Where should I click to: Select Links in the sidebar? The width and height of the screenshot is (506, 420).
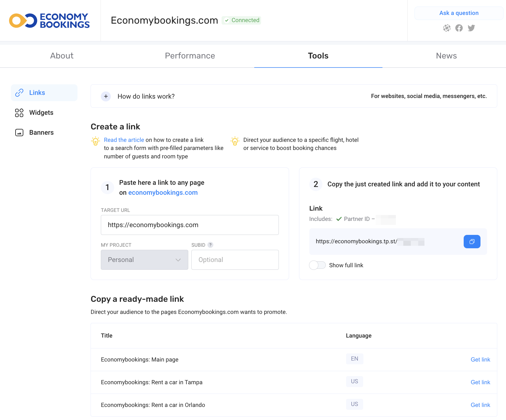pos(44,93)
